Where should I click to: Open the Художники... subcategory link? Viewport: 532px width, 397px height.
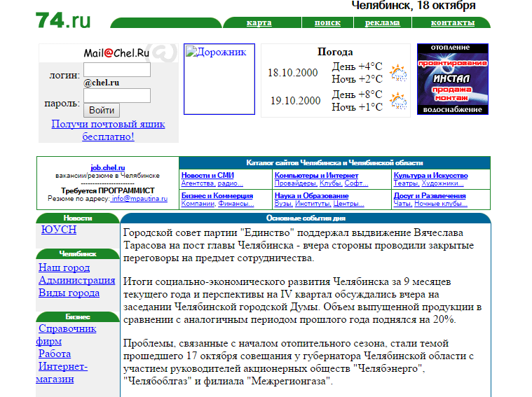(x=442, y=183)
